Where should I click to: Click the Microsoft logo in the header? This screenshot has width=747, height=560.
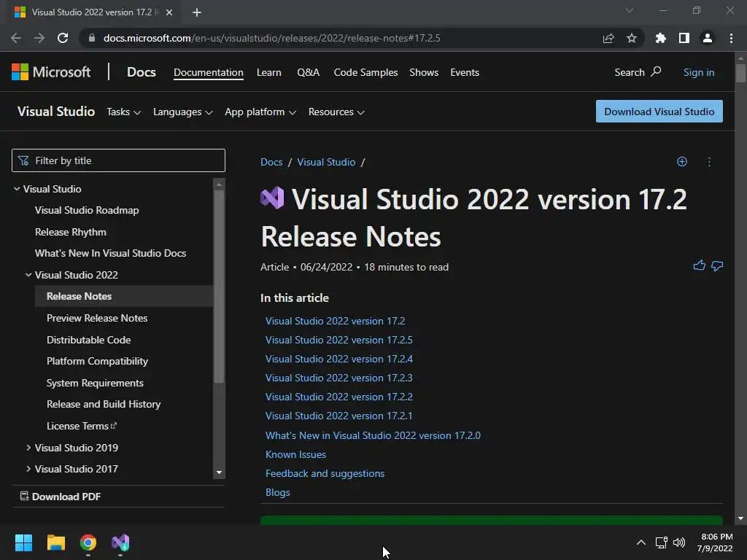[x=51, y=72]
